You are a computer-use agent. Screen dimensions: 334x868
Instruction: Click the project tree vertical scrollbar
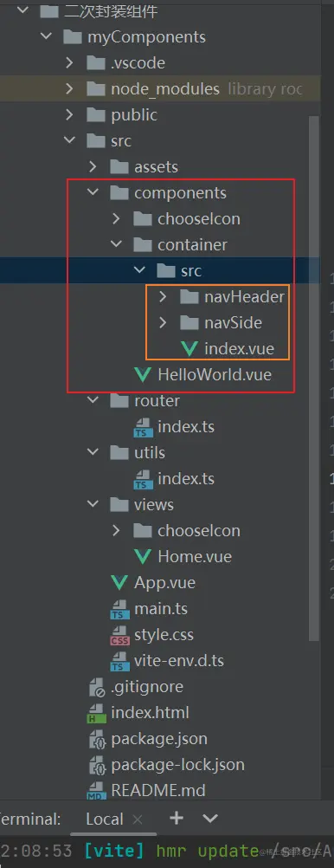pyautogui.click(x=314, y=377)
